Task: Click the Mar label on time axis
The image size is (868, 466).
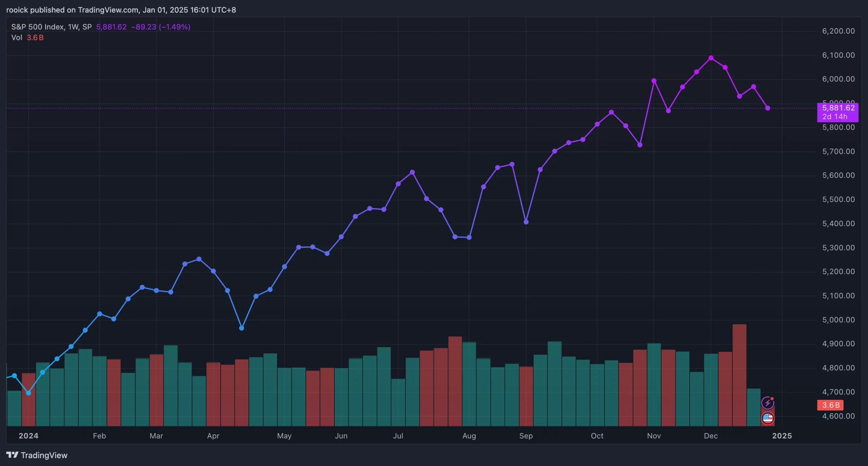Action: (156, 436)
